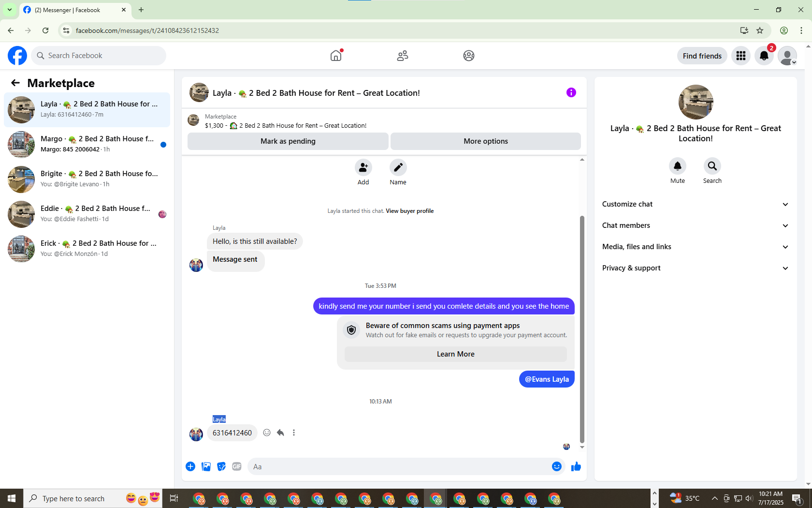This screenshot has width=812, height=508.
Task: Click the browser address bar URL
Action: [147, 30]
